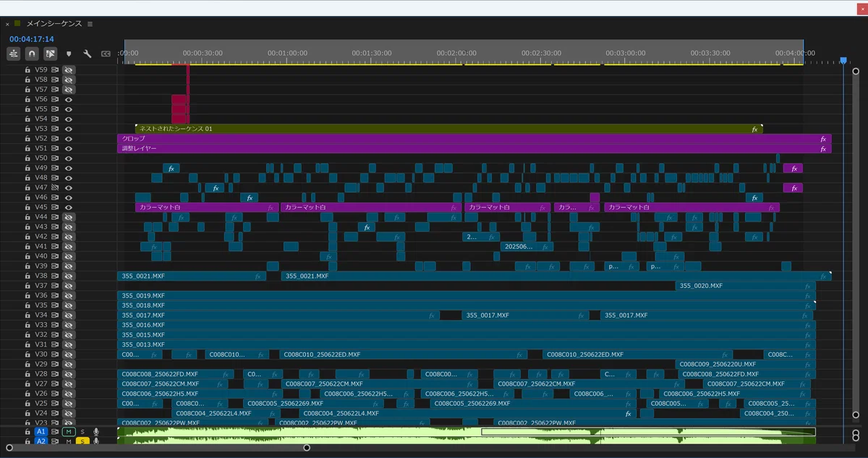
Task: Click microphone record icon on A2
Action: pos(96,441)
